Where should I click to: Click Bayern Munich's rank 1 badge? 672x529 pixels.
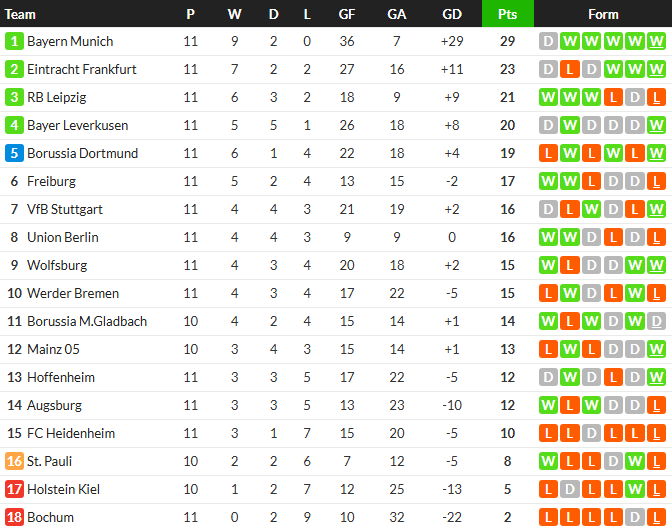[x=14, y=41]
